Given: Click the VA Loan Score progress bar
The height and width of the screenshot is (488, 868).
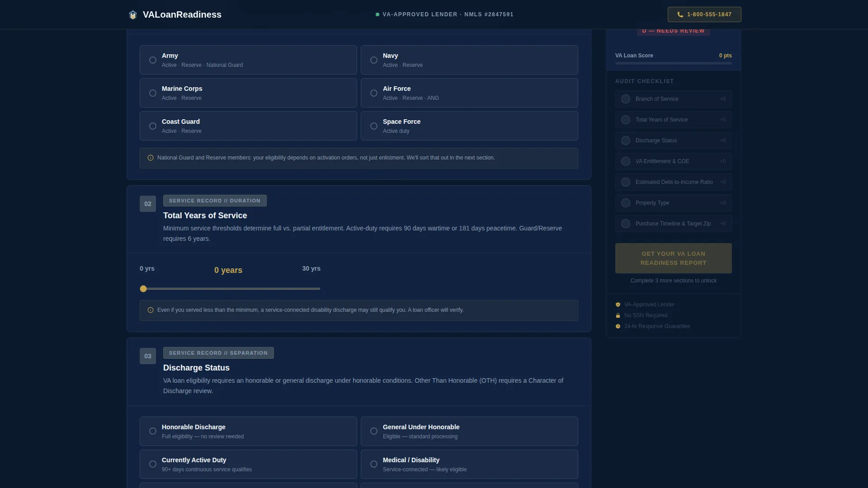Looking at the screenshot, I should click(673, 64).
